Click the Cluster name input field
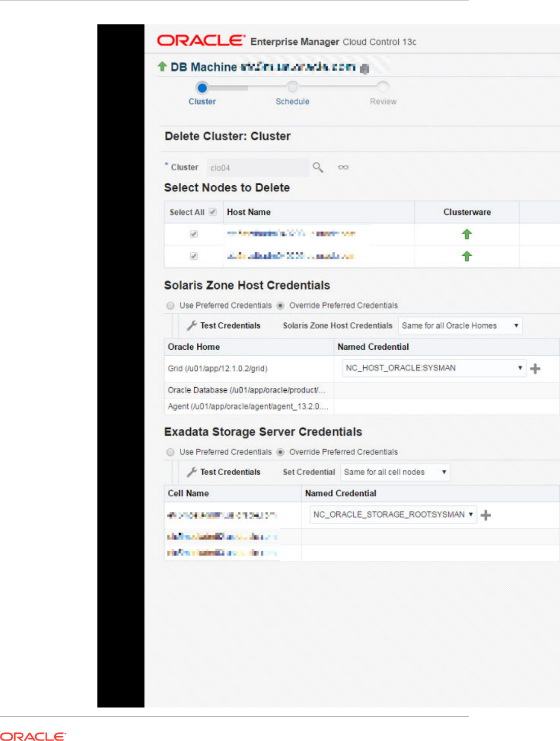This screenshot has width=560, height=741. click(x=257, y=167)
